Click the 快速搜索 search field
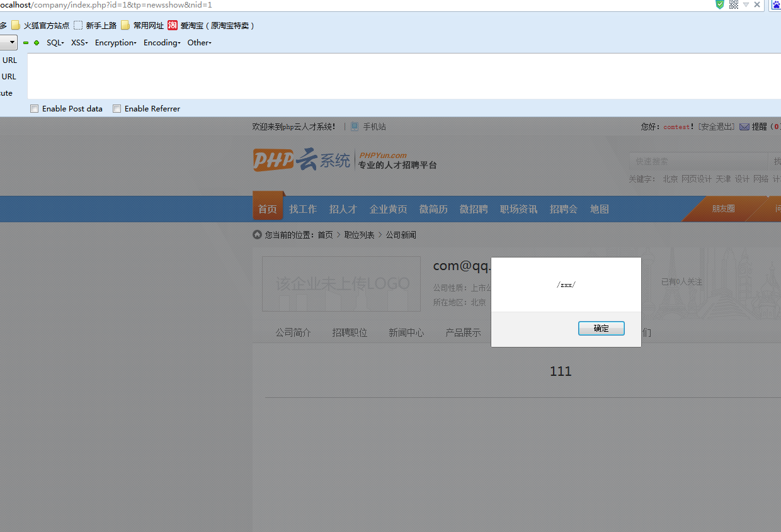Image resolution: width=781 pixels, height=532 pixels. pyautogui.click(x=698, y=162)
